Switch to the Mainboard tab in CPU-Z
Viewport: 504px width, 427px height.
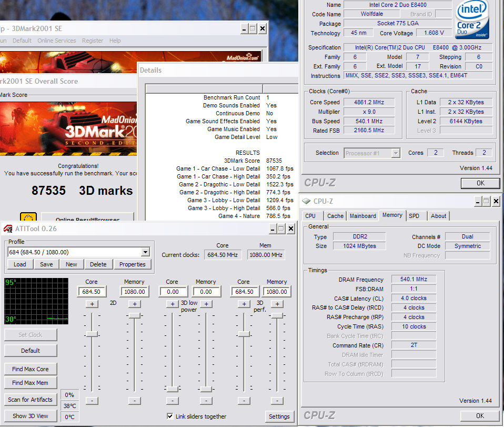point(362,216)
